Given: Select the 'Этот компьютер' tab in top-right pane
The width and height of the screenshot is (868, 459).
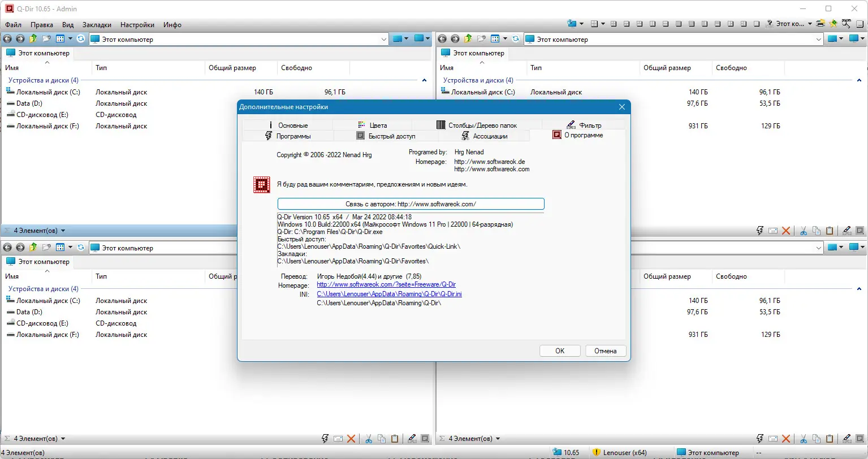Looking at the screenshot, I should click(473, 53).
